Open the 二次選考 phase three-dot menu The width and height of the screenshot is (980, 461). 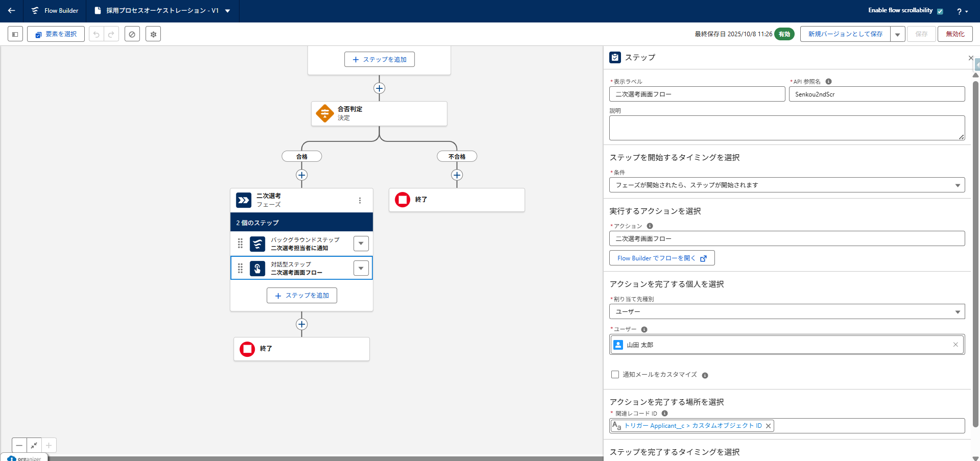(x=360, y=201)
